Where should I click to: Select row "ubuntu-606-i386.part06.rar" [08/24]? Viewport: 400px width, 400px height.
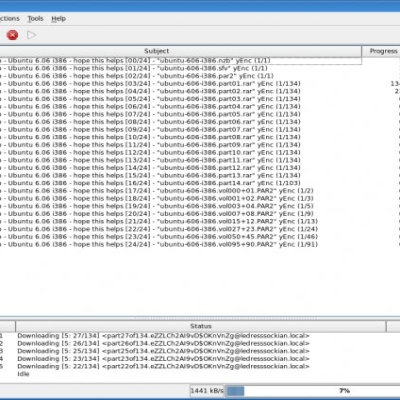(x=200, y=122)
